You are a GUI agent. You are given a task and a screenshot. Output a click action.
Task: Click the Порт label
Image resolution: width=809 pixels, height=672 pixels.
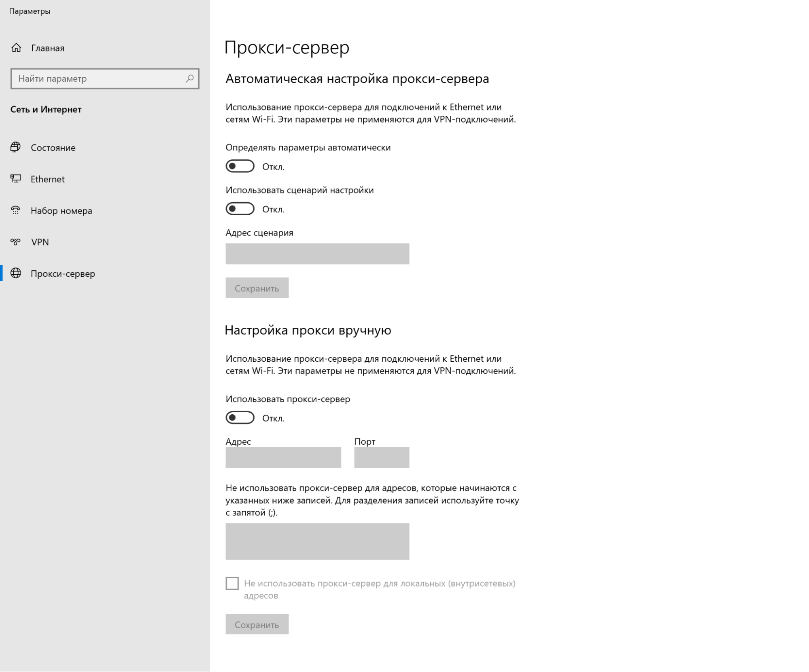(365, 441)
